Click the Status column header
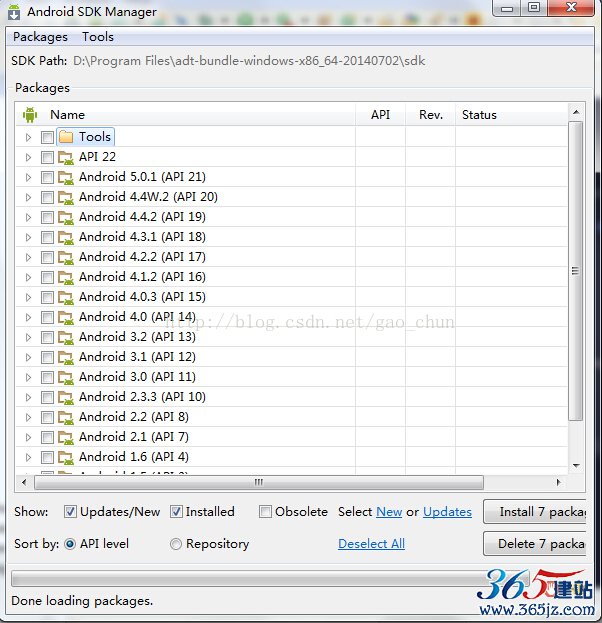This screenshot has height=623, width=602. pyautogui.click(x=511, y=115)
